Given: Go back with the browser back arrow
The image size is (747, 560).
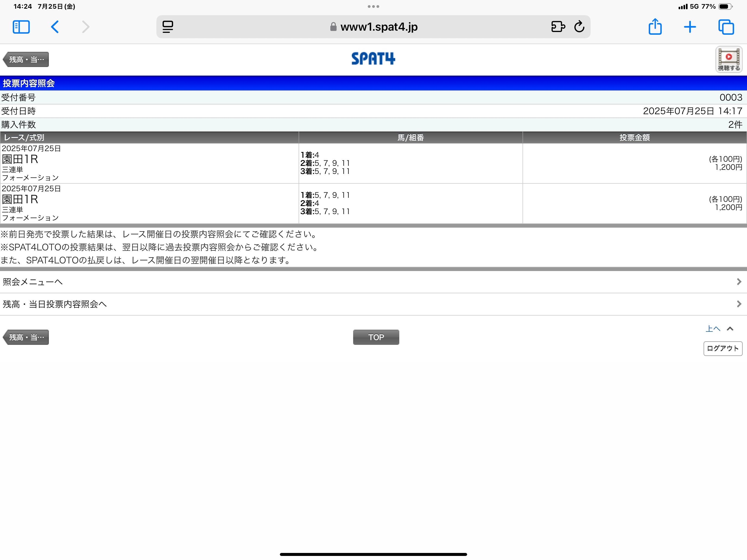Looking at the screenshot, I should tap(55, 27).
